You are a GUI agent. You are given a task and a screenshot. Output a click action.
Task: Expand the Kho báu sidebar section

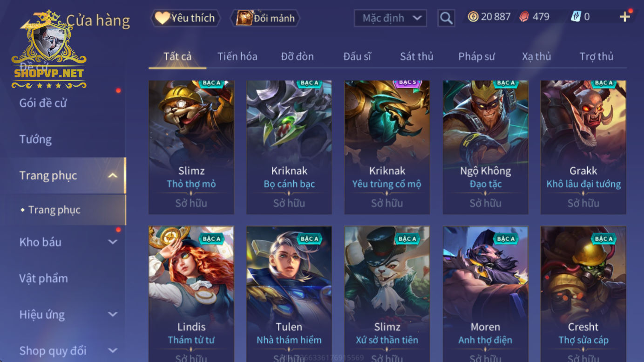point(112,242)
